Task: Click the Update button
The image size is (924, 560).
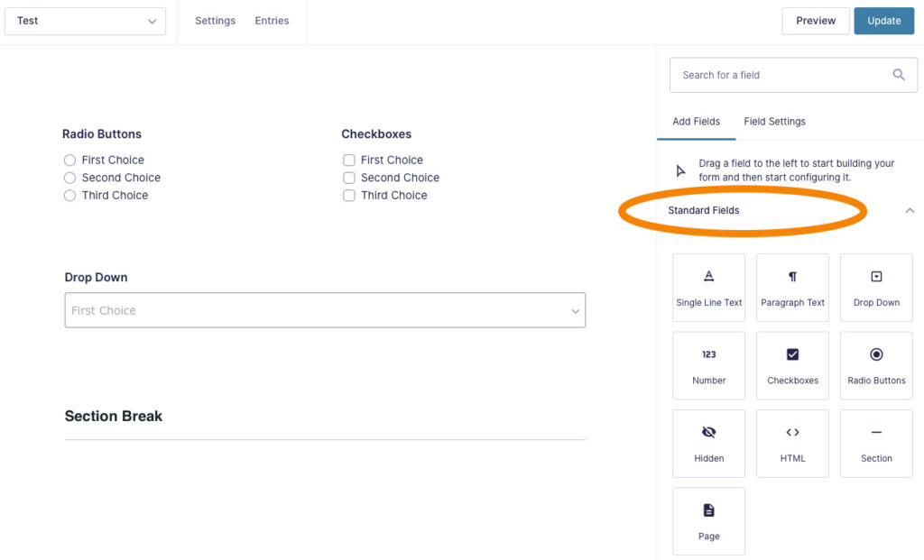Action: (x=884, y=21)
